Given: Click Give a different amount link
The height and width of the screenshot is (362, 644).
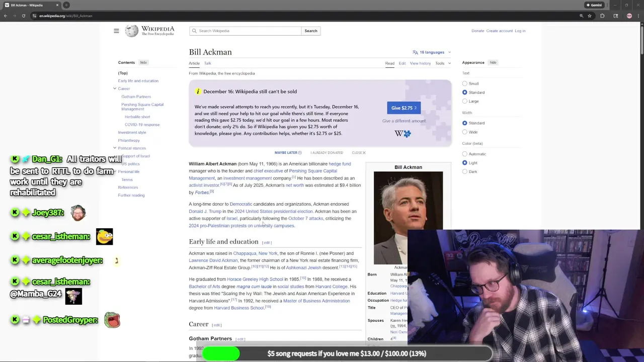Looking at the screenshot, I should (404, 121).
